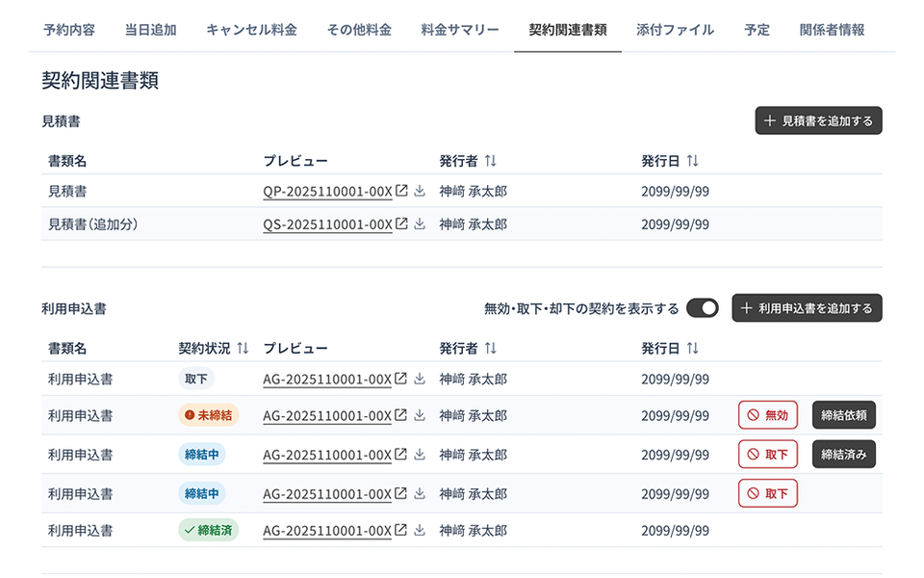Image resolution: width=924 pixels, height=578 pixels.
Task: Open QS-2025110001-00X external link icon
Action: pos(401,223)
